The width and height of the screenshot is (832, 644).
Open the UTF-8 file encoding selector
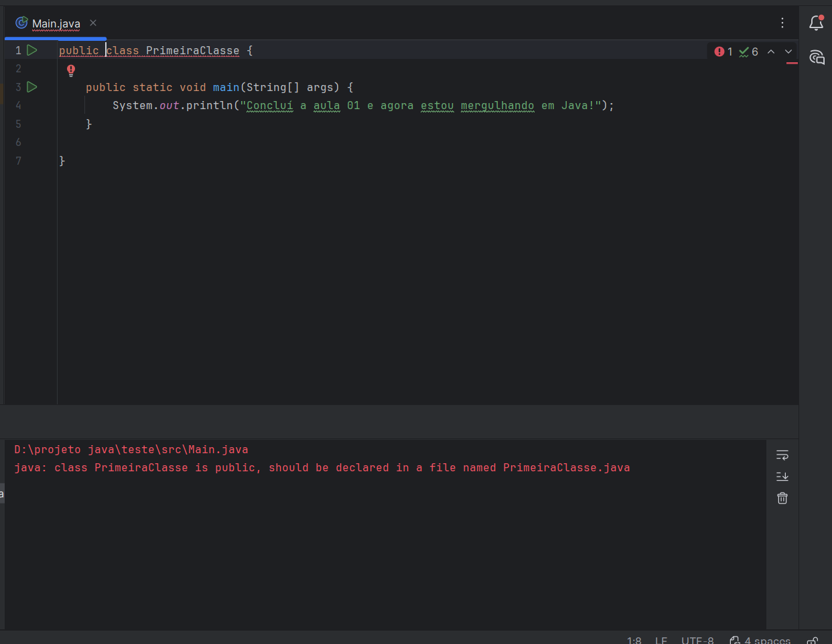click(697, 640)
